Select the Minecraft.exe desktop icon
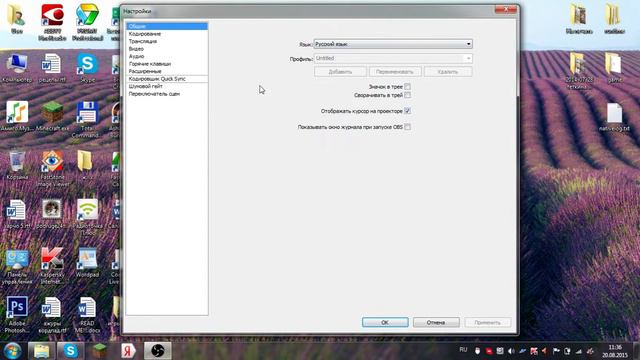 (52, 116)
